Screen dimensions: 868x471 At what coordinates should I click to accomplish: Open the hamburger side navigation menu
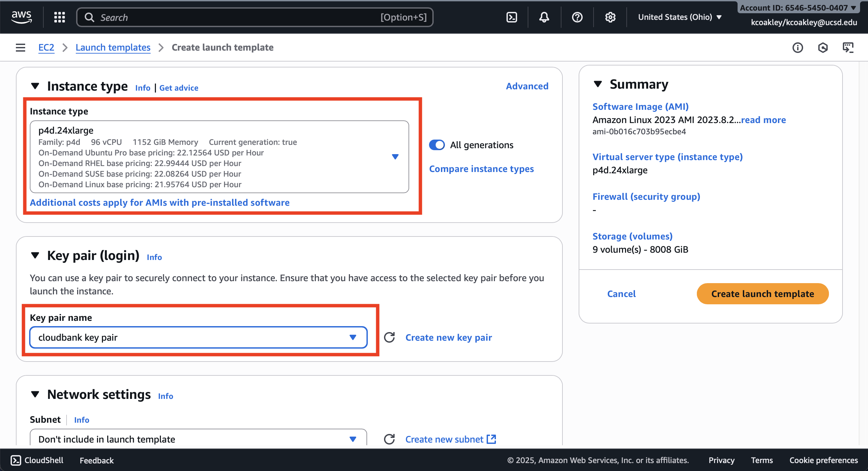(x=21, y=48)
